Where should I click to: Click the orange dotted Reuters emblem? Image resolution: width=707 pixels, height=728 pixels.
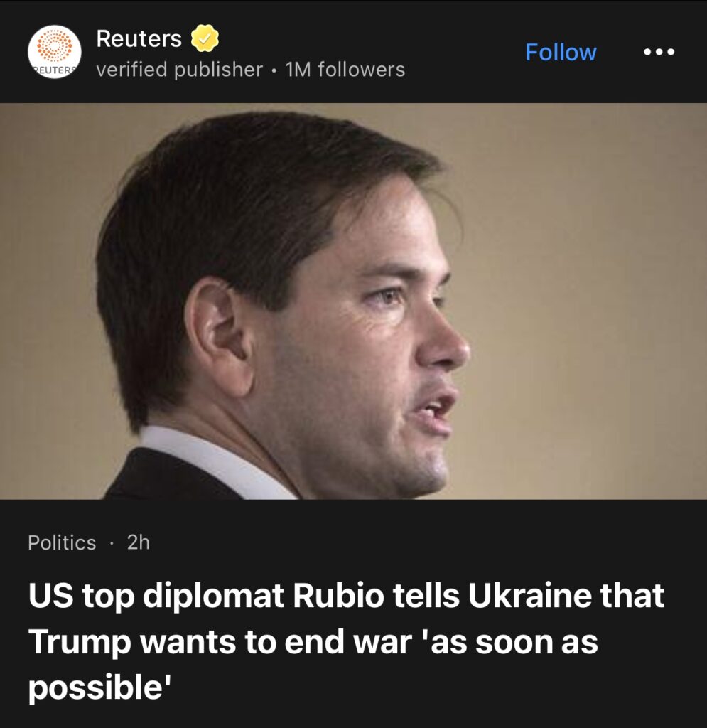[54, 46]
